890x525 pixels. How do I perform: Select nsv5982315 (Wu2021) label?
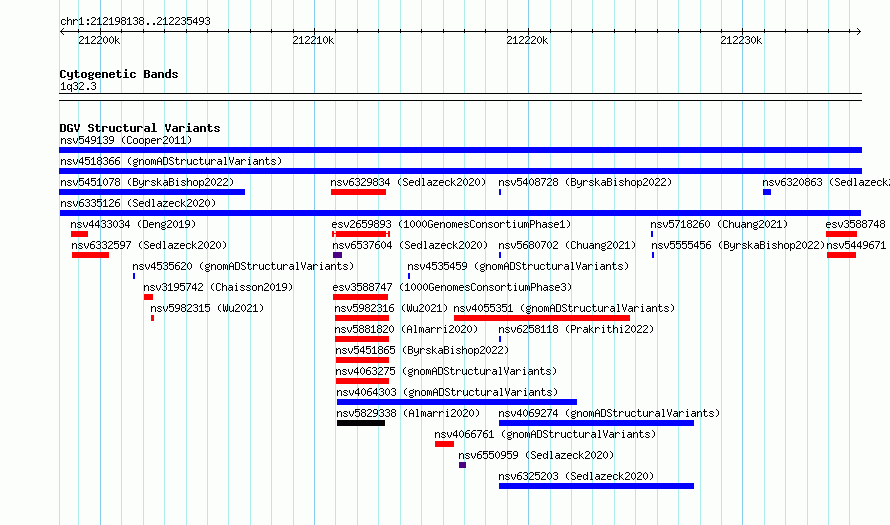pos(207,308)
